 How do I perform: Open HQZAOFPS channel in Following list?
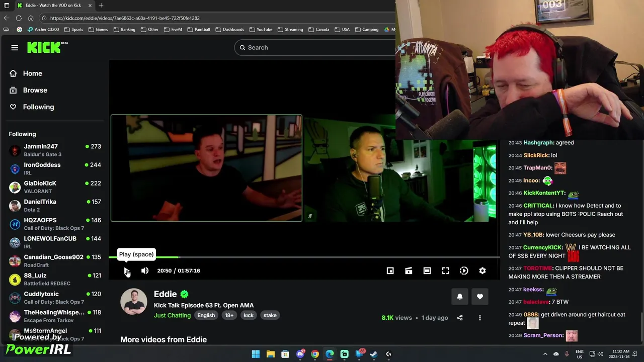[x=55, y=224]
